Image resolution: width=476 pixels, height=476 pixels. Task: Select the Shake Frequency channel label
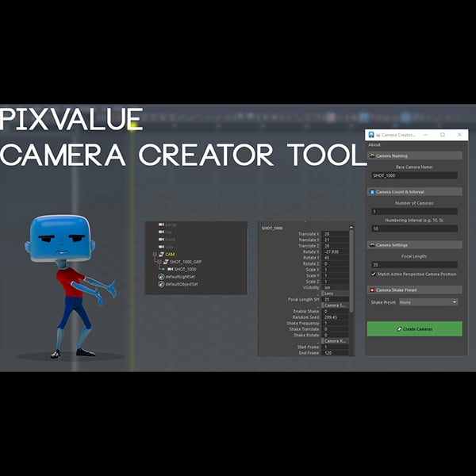pos(303,324)
